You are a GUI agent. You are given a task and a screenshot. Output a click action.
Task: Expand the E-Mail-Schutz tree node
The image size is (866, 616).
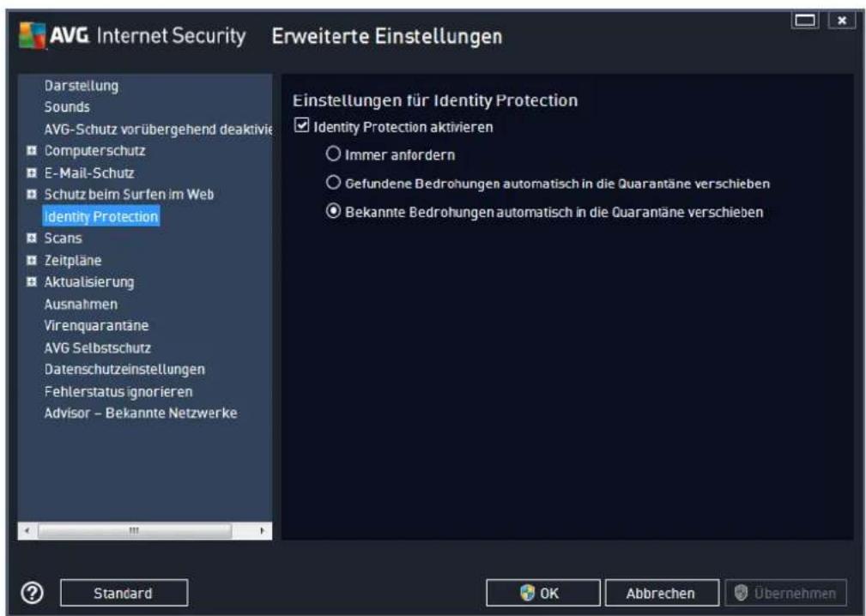pyautogui.click(x=32, y=172)
